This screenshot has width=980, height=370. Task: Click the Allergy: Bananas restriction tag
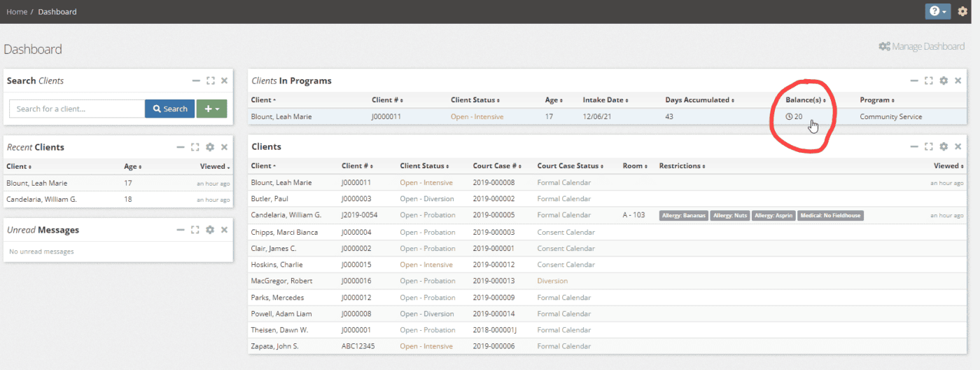(683, 216)
